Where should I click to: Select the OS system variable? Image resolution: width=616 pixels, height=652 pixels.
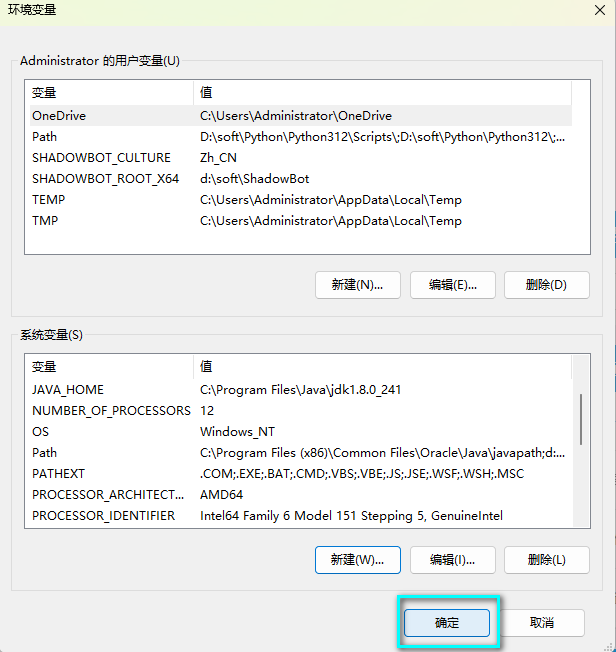click(x=301, y=432)
